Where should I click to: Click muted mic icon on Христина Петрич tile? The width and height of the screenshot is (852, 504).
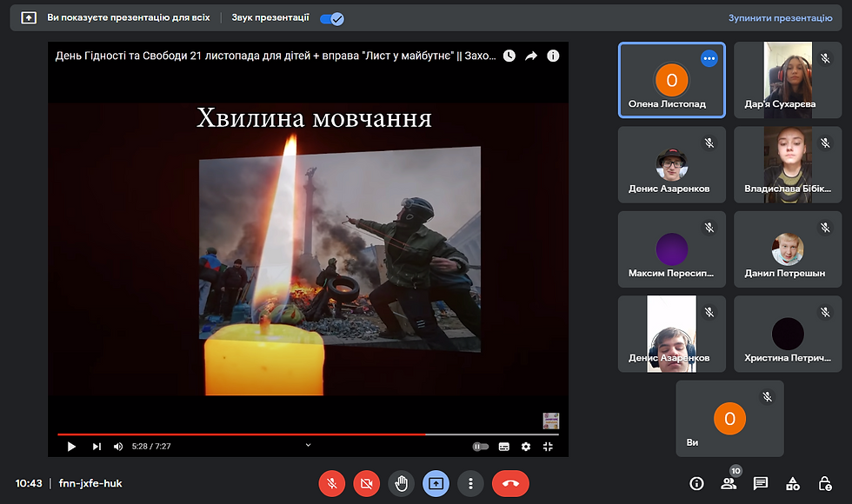pos(825,312)
